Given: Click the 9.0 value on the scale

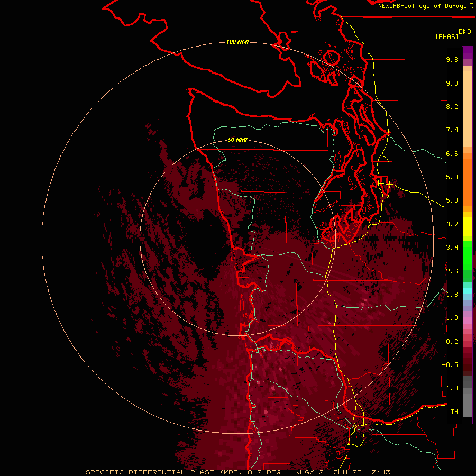Looking at the screenshot, I should [x=452, y=83].
